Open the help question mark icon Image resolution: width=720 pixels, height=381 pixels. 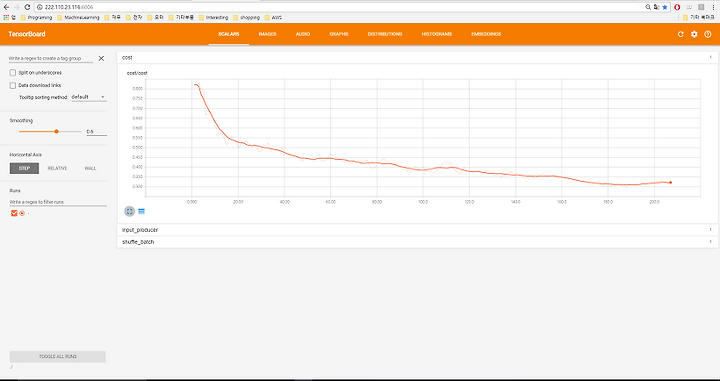coord(708,34)
